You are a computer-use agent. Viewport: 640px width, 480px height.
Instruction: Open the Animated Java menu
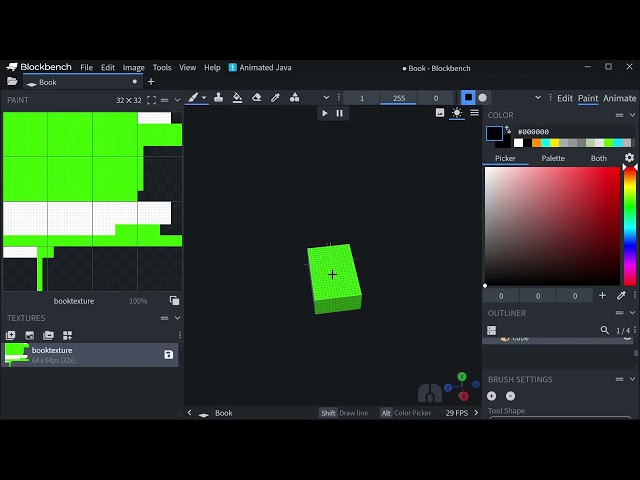(260, 67)
